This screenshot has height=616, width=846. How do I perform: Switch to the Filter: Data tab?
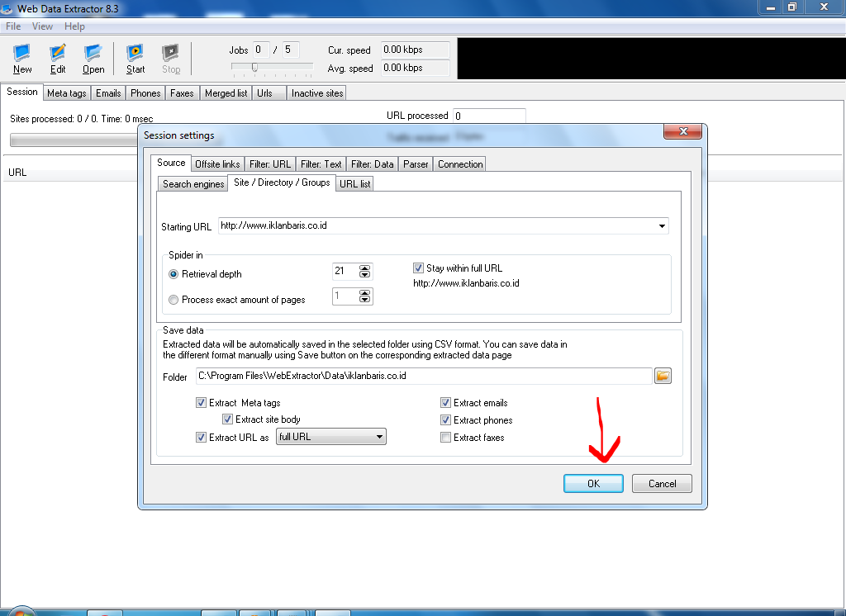coord(373,164)
